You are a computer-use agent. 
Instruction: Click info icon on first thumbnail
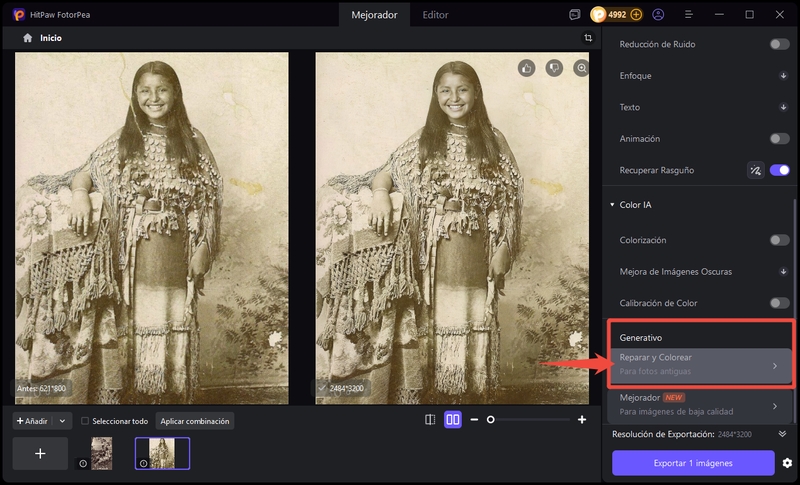click(83, 464)
